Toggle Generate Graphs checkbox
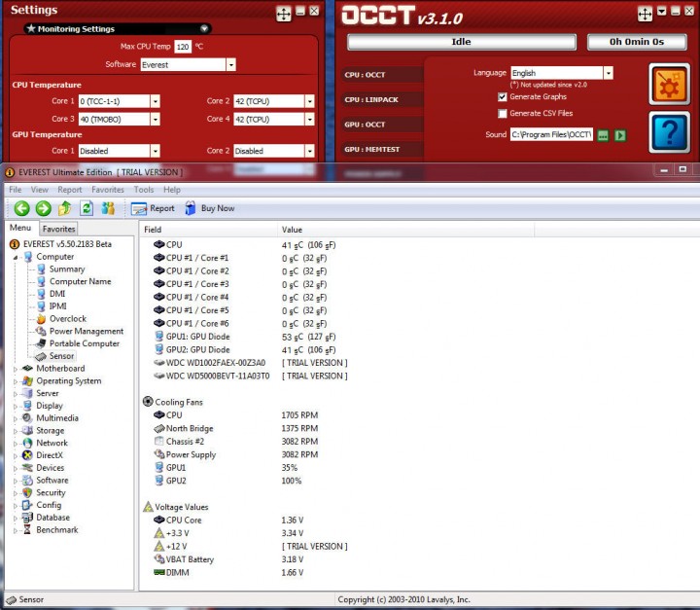 point(503,97)
